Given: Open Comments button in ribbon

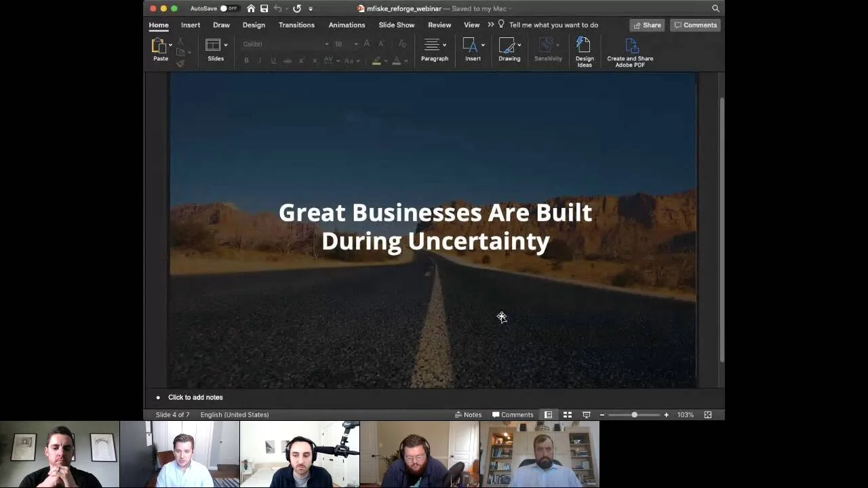Looking at the screenshot, I should [695, 25].
